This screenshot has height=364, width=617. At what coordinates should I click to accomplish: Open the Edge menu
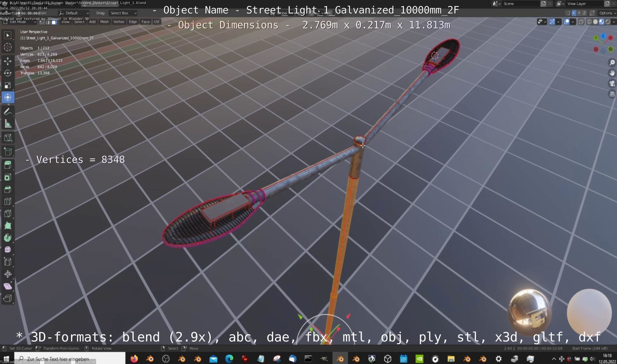click(x=133, y=22)
